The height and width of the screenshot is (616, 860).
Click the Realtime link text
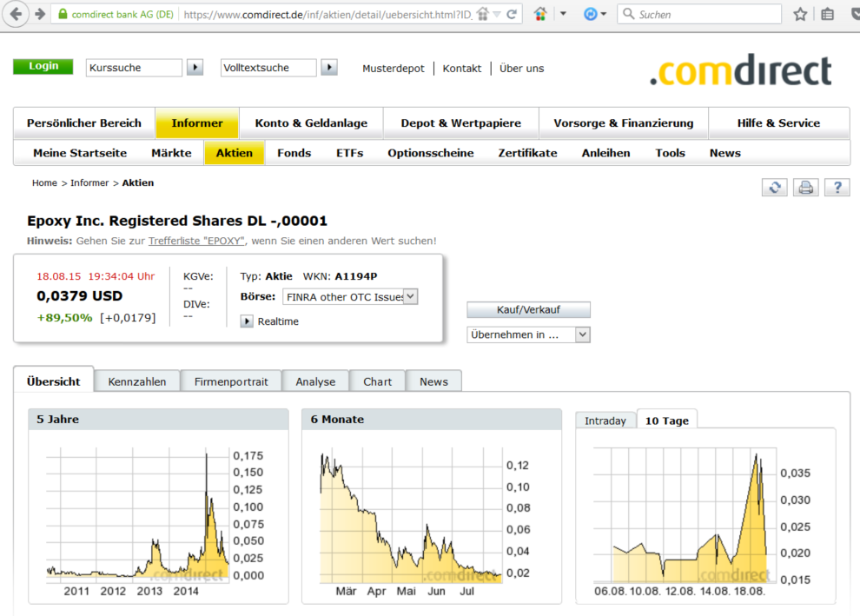point(278,321)
